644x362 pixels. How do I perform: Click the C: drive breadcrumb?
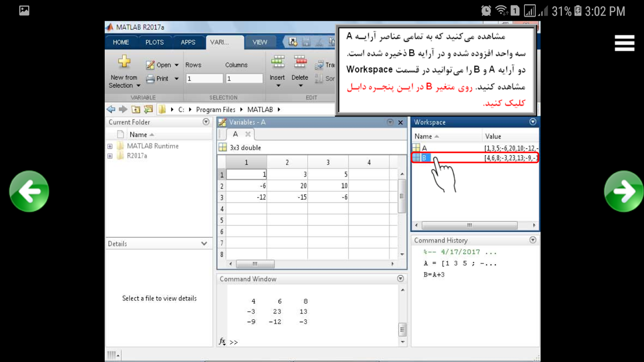click(x=181, y=110)
